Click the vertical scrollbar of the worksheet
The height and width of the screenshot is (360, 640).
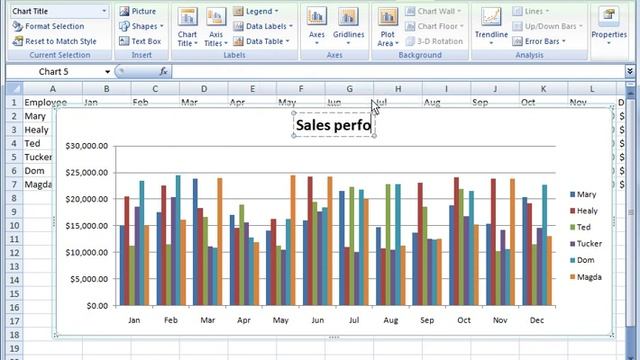630,212
